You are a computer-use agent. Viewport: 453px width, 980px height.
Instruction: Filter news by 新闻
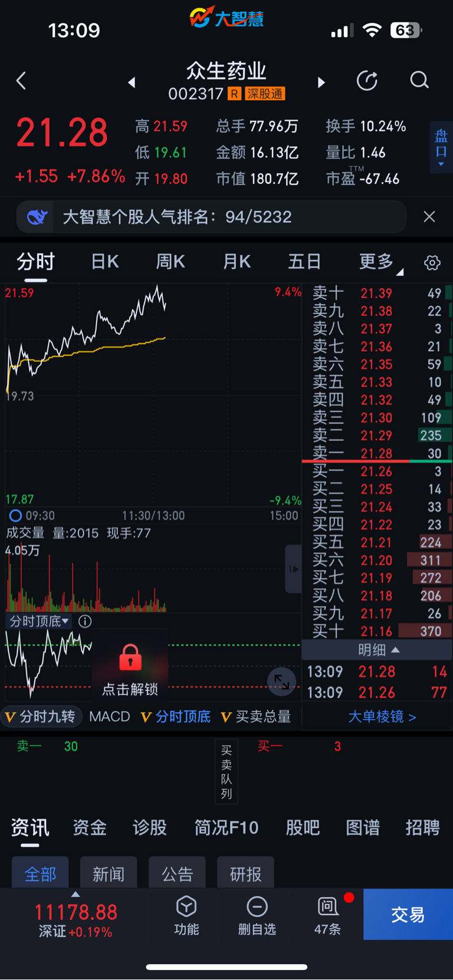tap(109, 873)
